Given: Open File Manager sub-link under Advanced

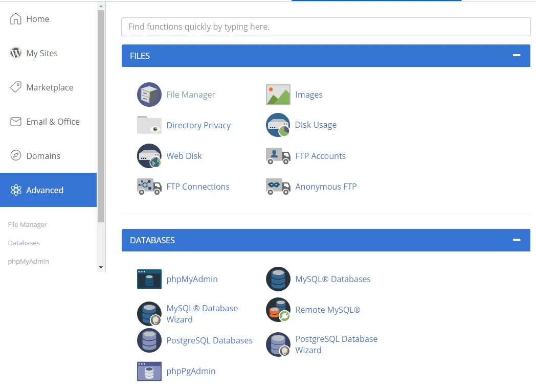Looking at the screenshot, I should point(27,225).
